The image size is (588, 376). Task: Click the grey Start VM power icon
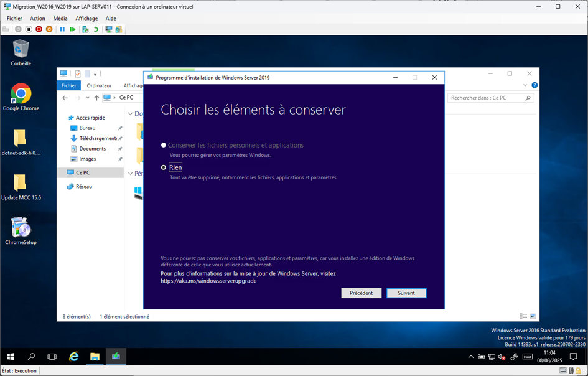pos(18,29)
